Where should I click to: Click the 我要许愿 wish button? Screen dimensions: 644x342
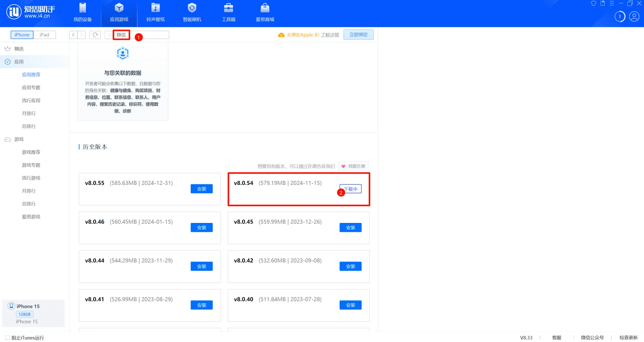point(353,166)
